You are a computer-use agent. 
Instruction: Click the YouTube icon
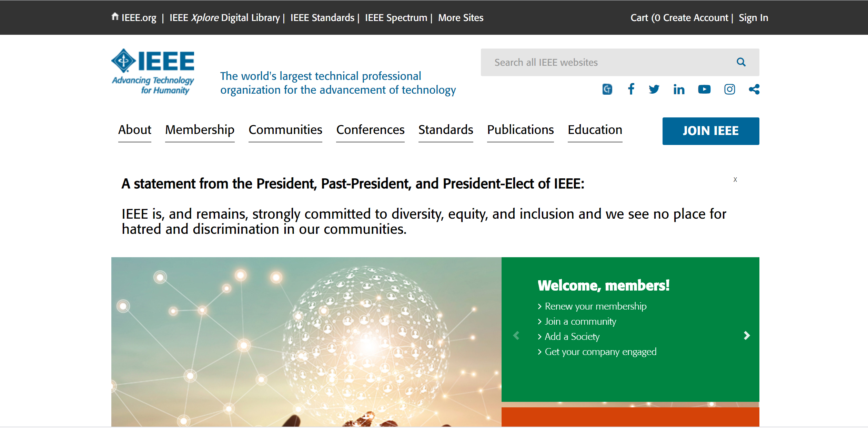tap(704, 90)
